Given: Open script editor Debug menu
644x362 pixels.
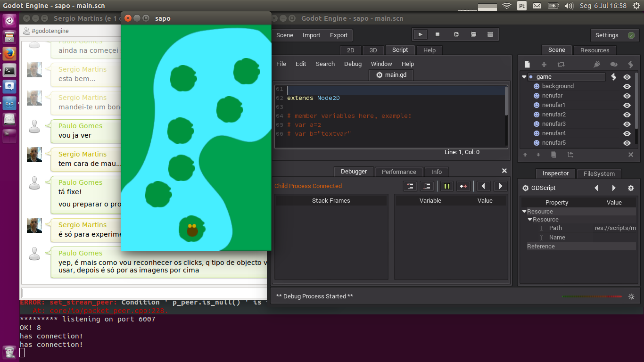Looking at the screenshot, I should [353, 64].
